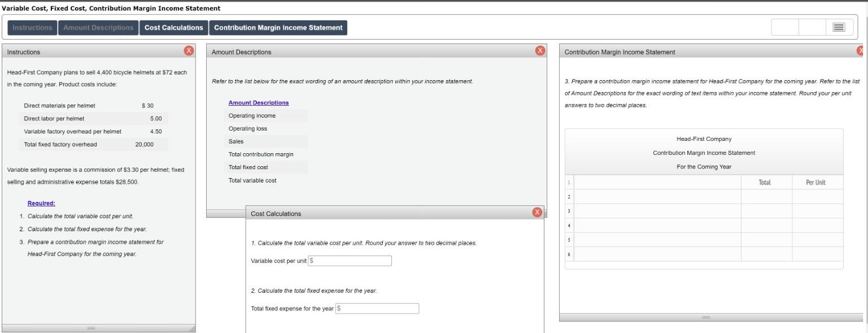Image resolution: width=868 pixels, height=333 pixels.
Task: Switch to the Cost Calculations tab
Action: click(174, 27)
